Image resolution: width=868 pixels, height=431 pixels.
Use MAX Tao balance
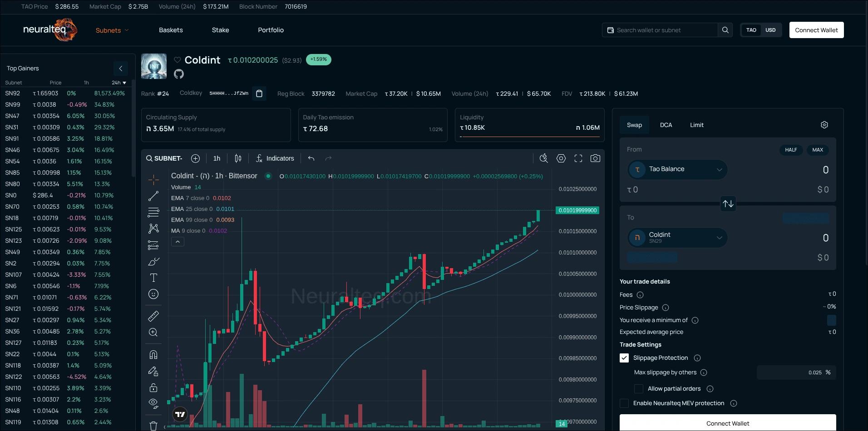[x=817, y=150]
